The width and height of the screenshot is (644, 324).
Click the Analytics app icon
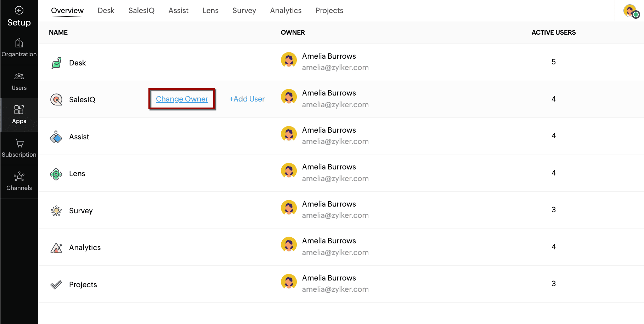(x=56, y=248)
